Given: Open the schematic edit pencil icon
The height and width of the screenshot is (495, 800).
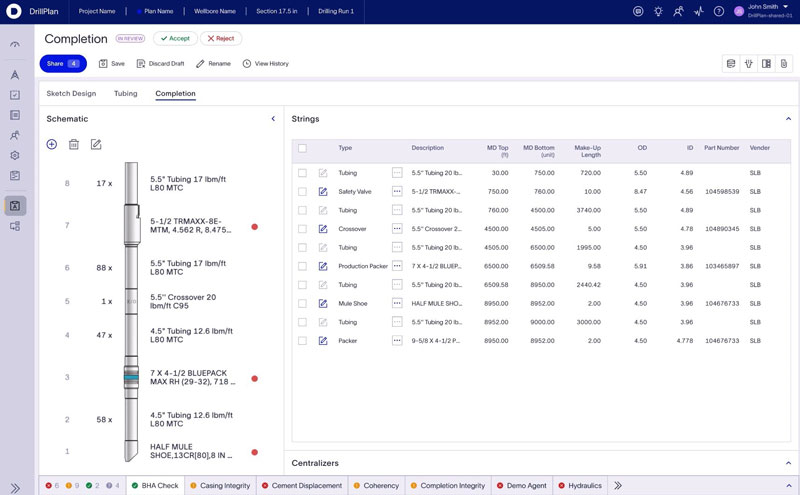Looking at the screenshot, I should point(96,144).
